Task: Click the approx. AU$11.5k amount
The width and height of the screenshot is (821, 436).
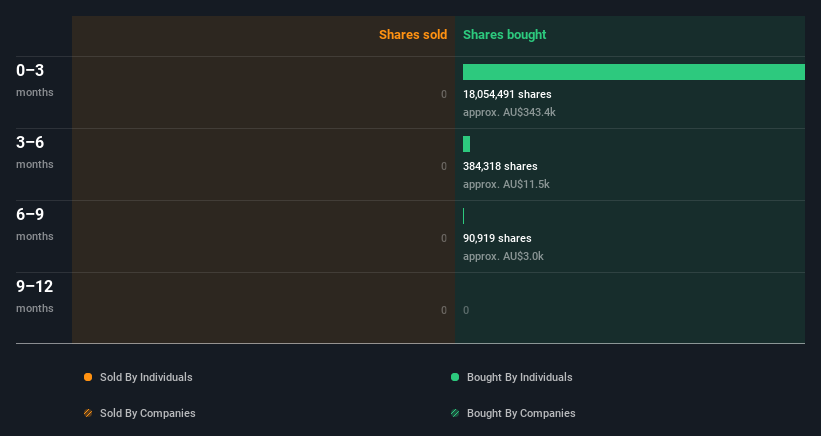Action: [506, 184]
